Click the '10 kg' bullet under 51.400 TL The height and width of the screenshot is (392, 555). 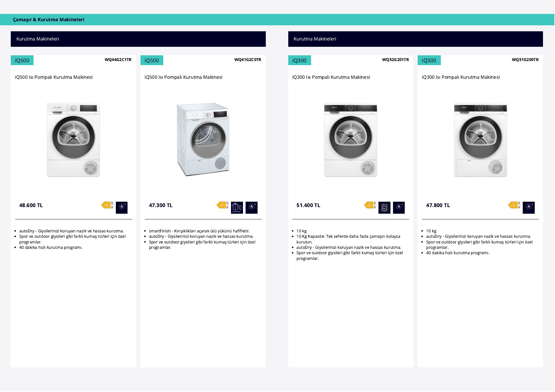point(302,231)
